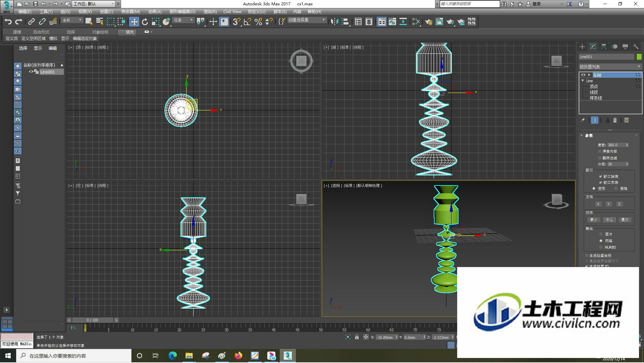
Task: Open the Select by Name tool
Action: coord(100,22)
